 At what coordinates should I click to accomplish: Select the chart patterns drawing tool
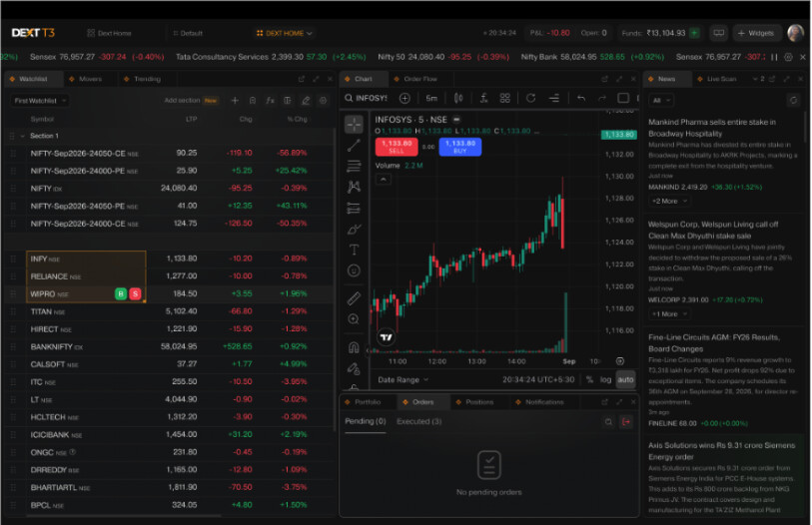coord(355,187)
